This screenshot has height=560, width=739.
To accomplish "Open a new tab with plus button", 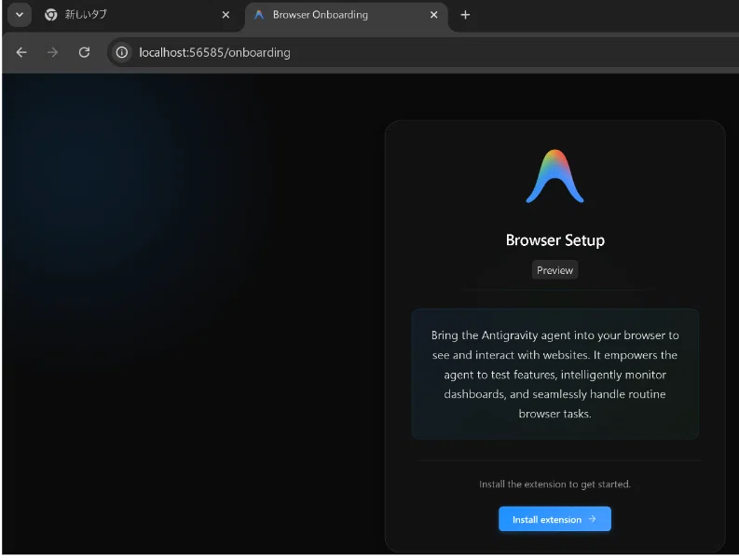I will [465, 15].
